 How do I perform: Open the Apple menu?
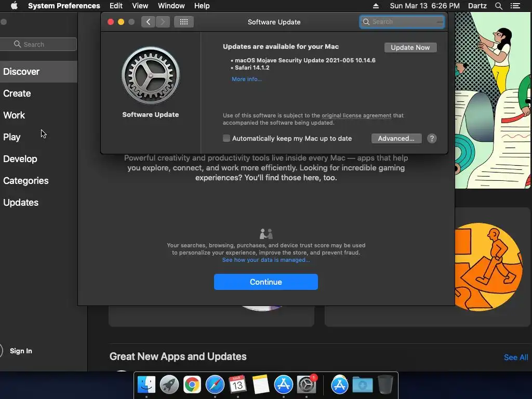coord(14,6)
